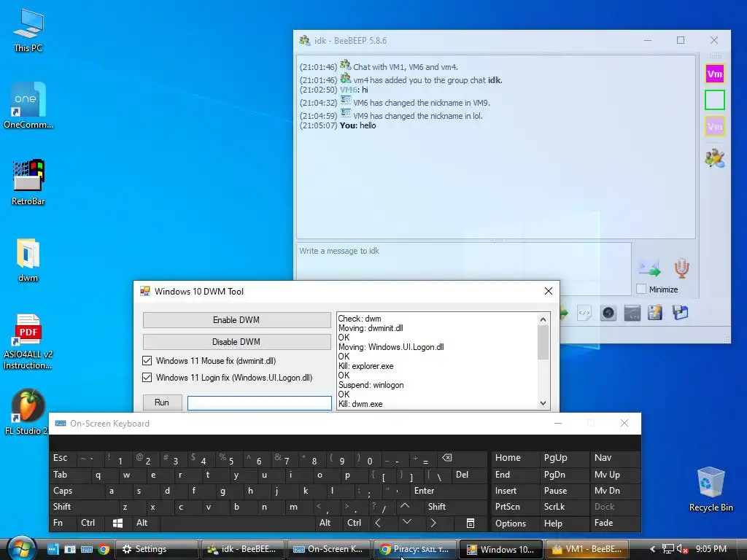Select the faded Vm user avatar
The height and width of the screenshot is (560, 747).
click(715, 126)
